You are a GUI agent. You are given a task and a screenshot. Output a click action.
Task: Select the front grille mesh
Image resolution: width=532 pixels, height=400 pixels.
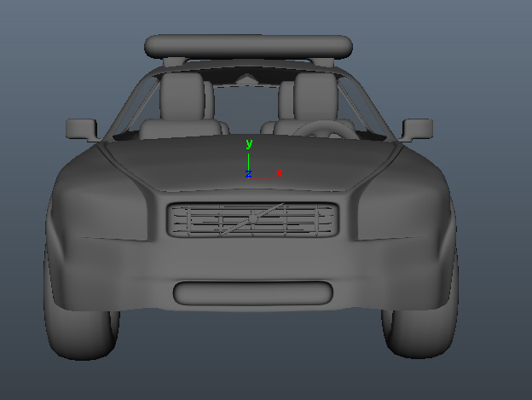(x=205, y=220)
